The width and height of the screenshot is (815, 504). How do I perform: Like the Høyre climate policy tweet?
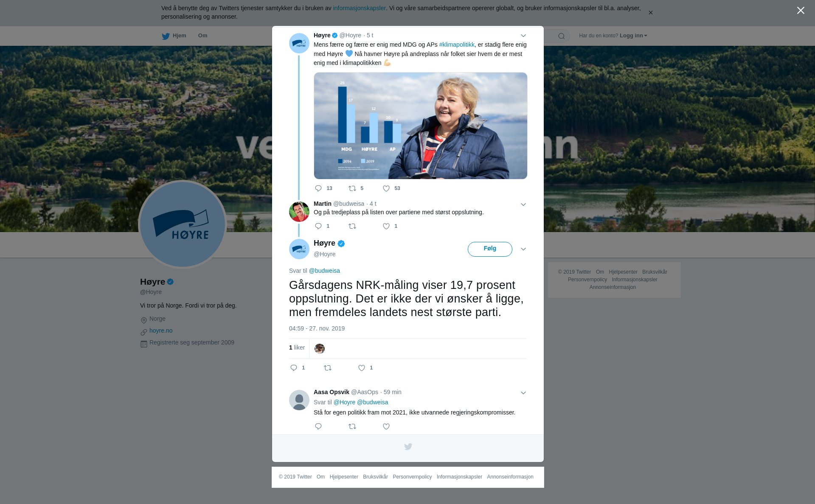coord(386,189)
